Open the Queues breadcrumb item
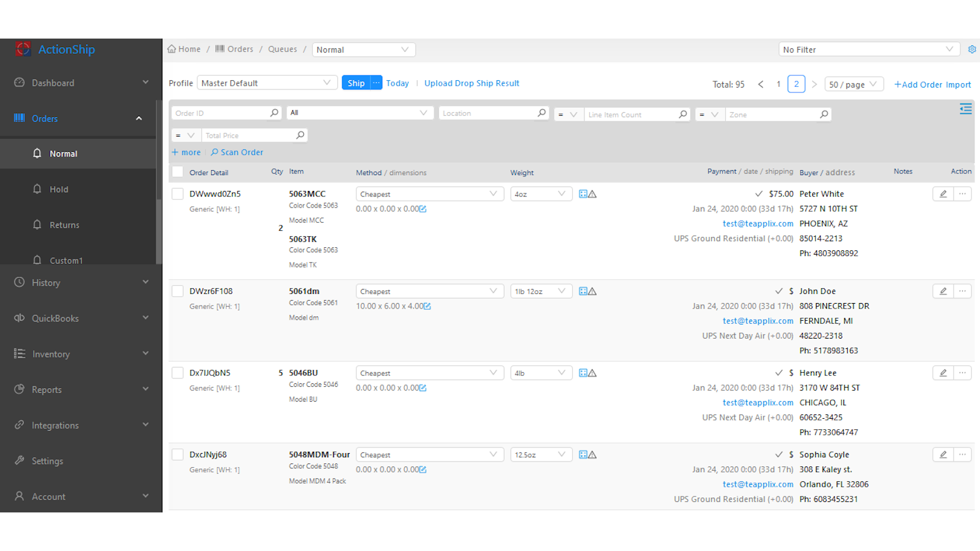Viewport: 980px width, 551px height. [x=282, y=49]
